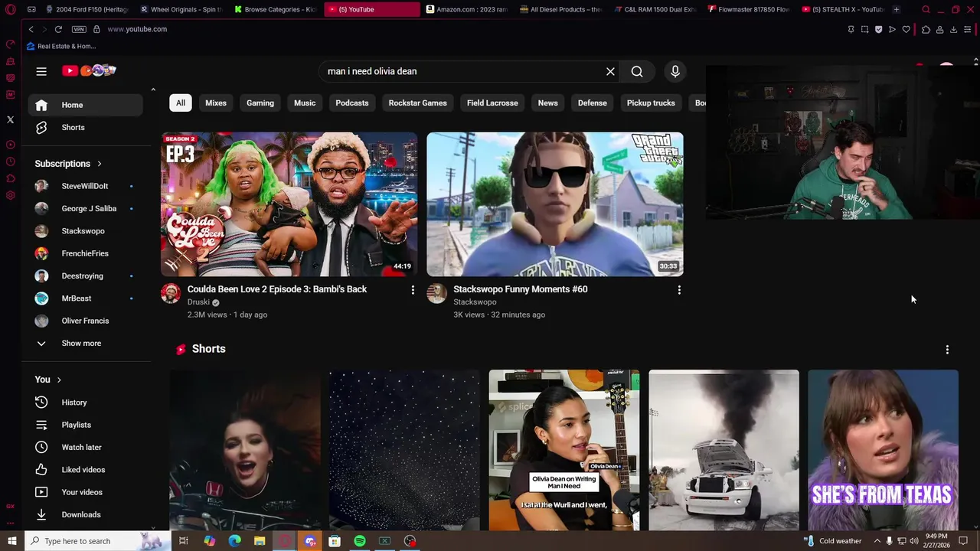Clear the search box with the X
Image resolution: width=980 pixels, height=551 pixels.
point(610,71)
